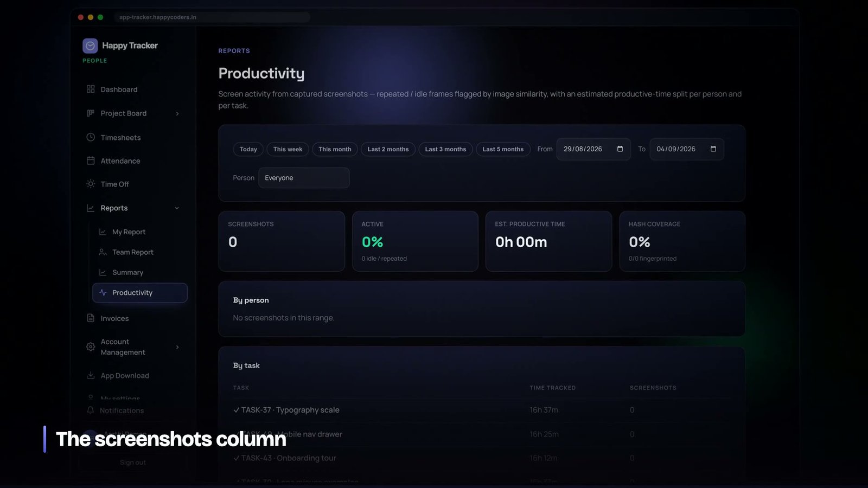Click the Reports chart icon
868x488 pixels.
coord(91,208)
